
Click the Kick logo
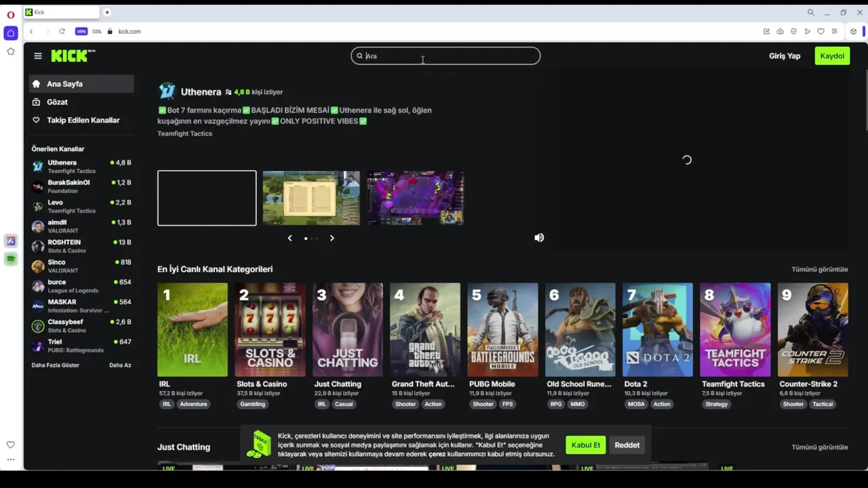tap(73, 56)
